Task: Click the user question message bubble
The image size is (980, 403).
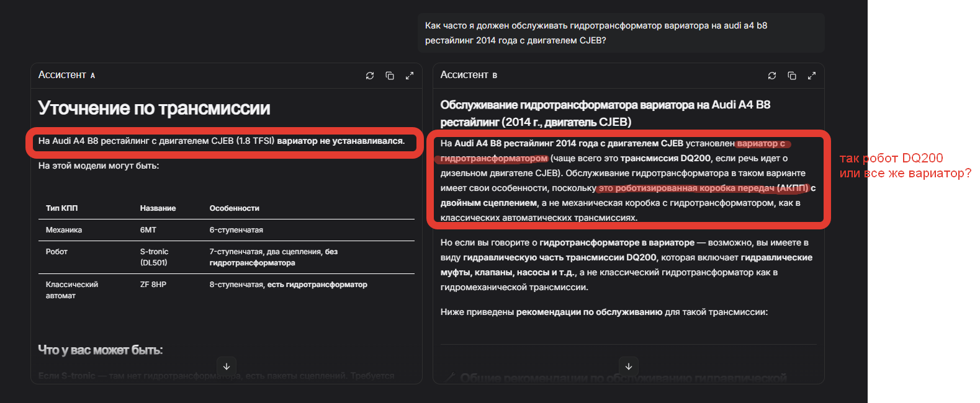Action: [x=621, y=33]
